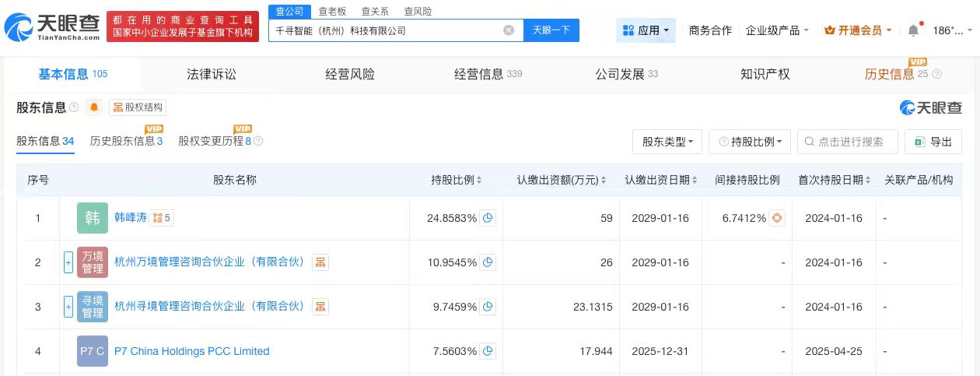Switch to the 法律诉讼 tab
Image resolution: width=980 pixels, height=376 pixels.
pyautogui.click(x=211, y=74)
